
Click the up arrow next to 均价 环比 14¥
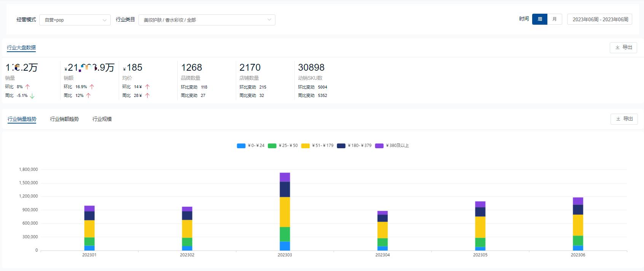147,87
